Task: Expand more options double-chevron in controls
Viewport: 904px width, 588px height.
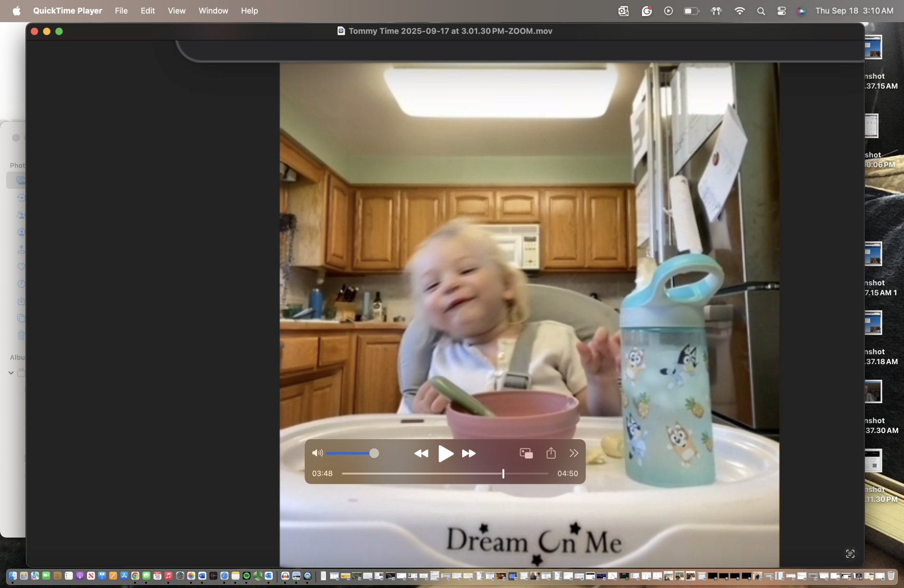Action: [x=574, y=453]
